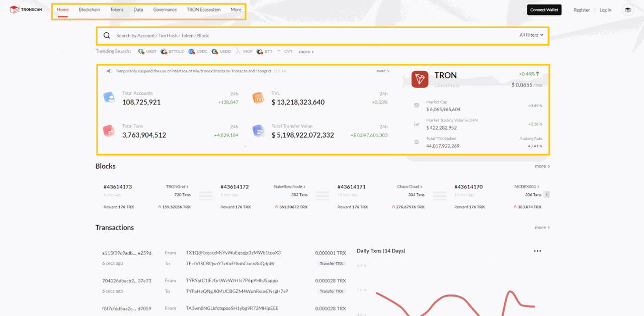Click the TRONSCAN logo icon
This screenshot has width=644, height=316.
coord(14,9)
